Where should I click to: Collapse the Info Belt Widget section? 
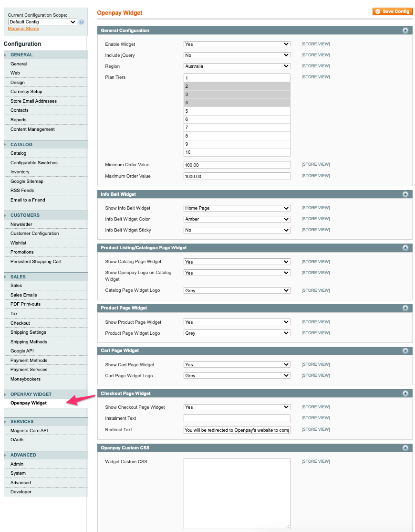pos(405,194)
